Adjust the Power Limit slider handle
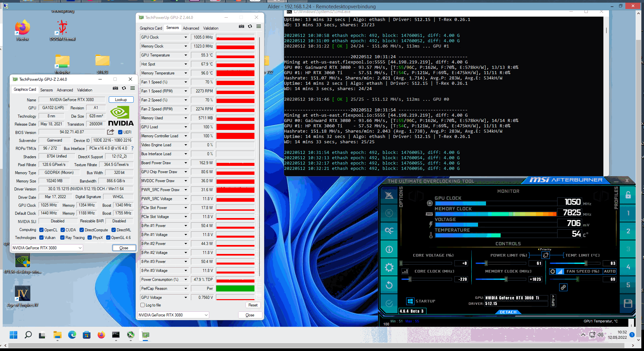 486,263
